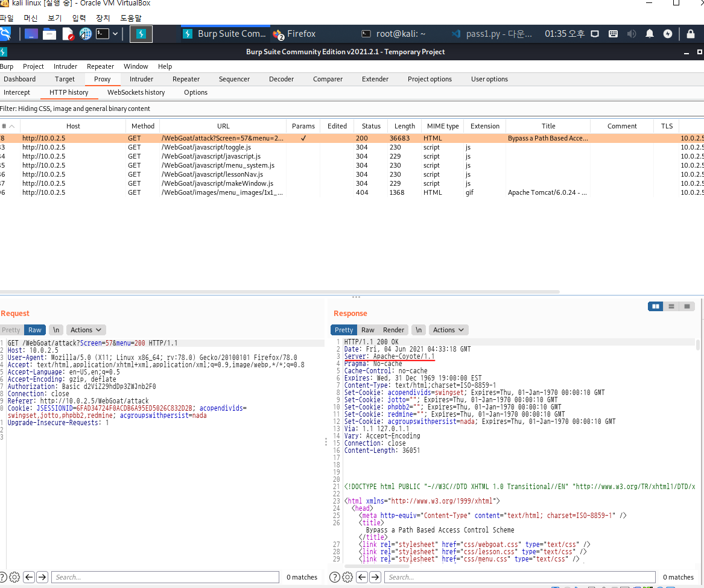
Task: Open the Intruder menu in menu bar
Action: pyautogui.click(x=66, y=66)
